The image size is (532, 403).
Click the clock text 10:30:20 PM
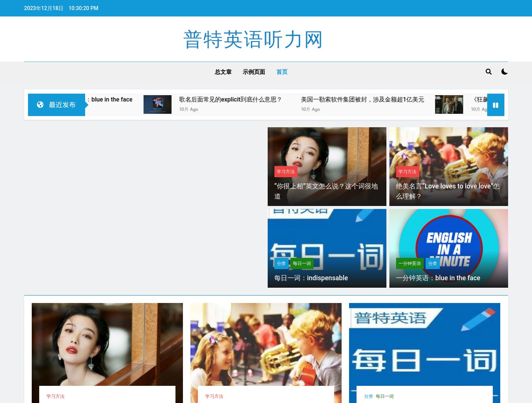click(x=84, y=8)
